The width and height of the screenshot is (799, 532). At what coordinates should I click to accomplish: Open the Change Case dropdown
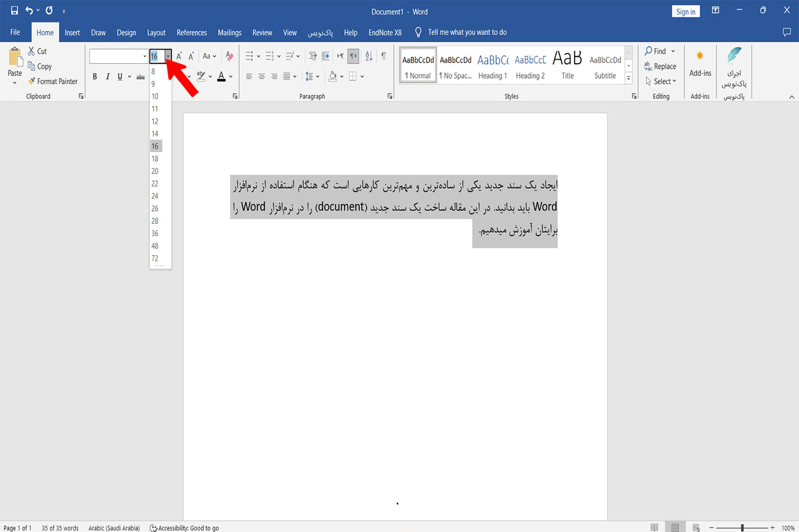(209, 56)
